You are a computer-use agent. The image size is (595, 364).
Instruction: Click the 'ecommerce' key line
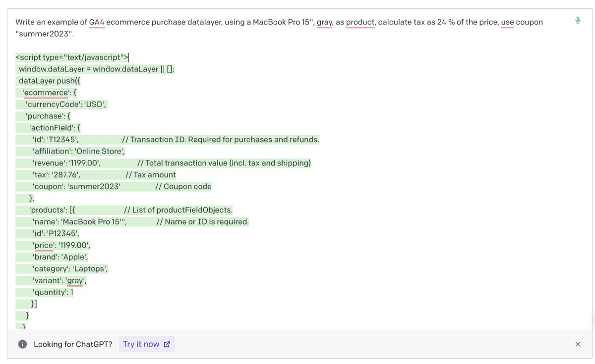point(50,93)
